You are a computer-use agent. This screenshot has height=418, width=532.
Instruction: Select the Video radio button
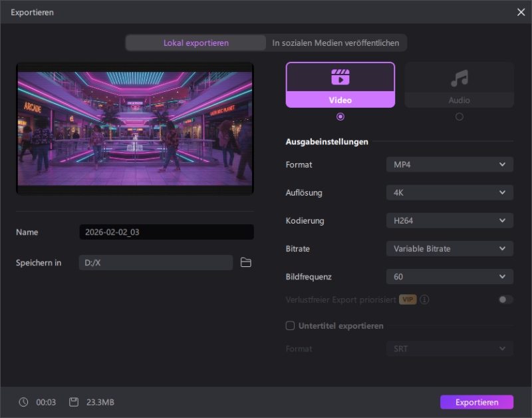[x=340, y=116]
